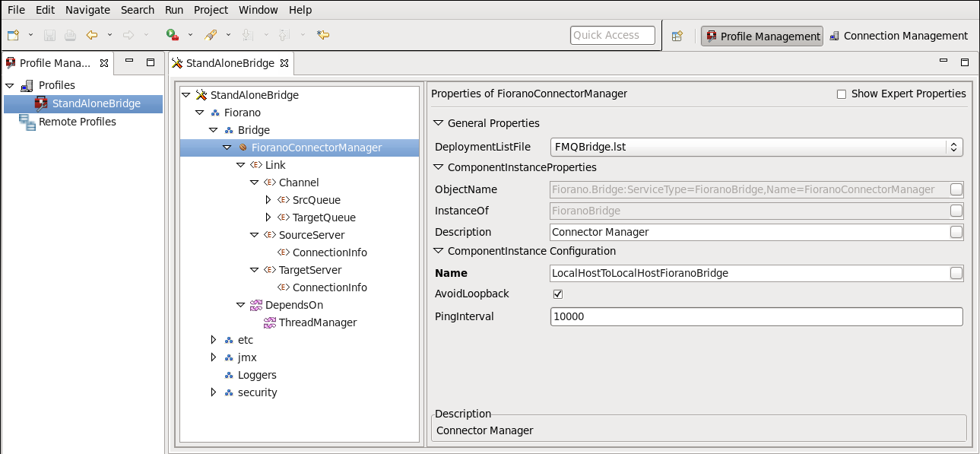This screenshot has height=454, width=980.
Task: Select the ThreadManager tree item
Action: click(318, 322)
